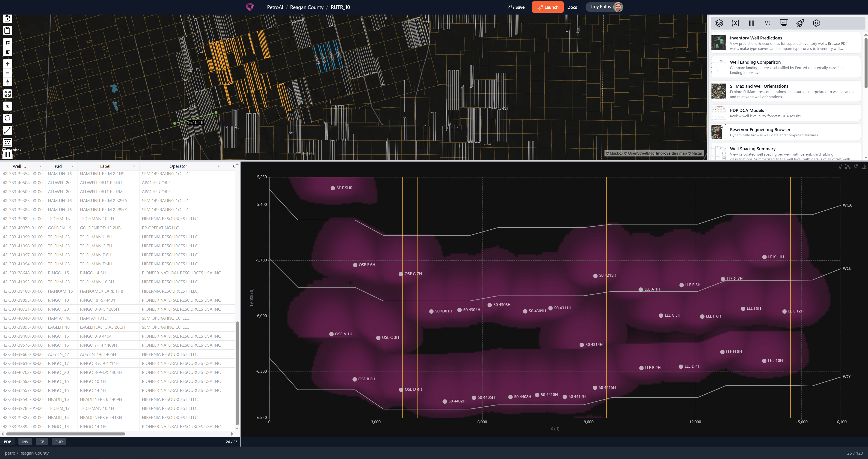This screenshot has width=868, height=459.
Task: Open the layers panel icon in right sidebar
Action: click(x=719, y=23)
